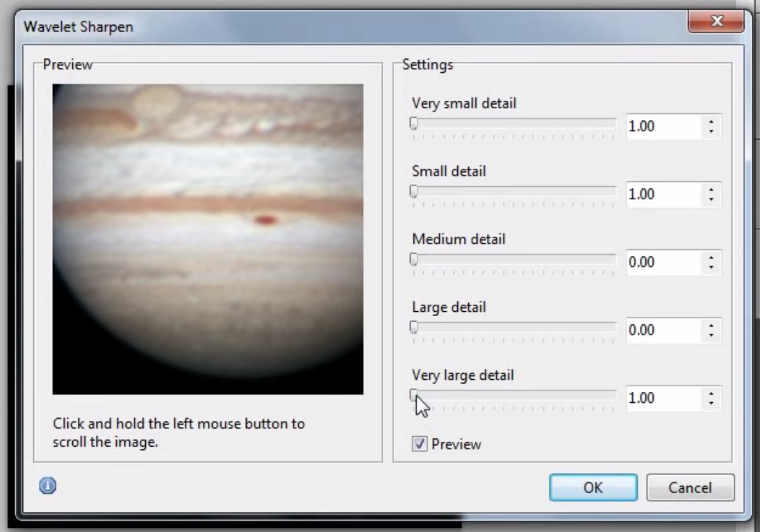Decrease Very large detail with down arrow
760x532 pixels.
[x=711, y=403]
